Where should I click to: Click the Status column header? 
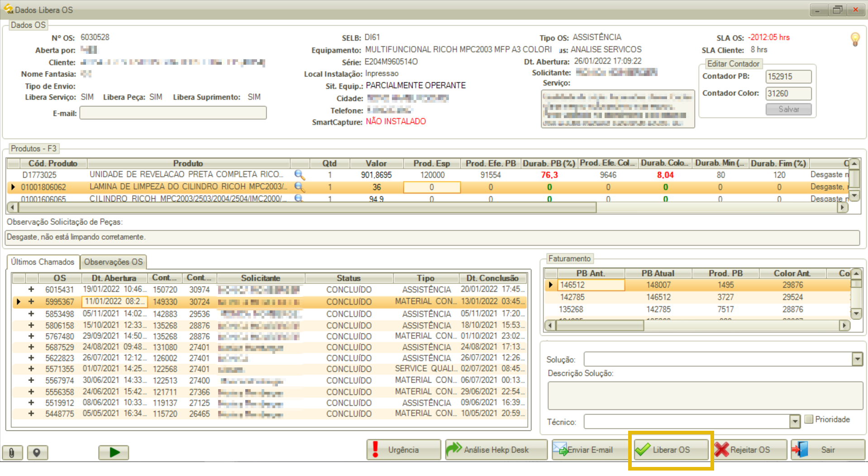(x=348, y=278)
